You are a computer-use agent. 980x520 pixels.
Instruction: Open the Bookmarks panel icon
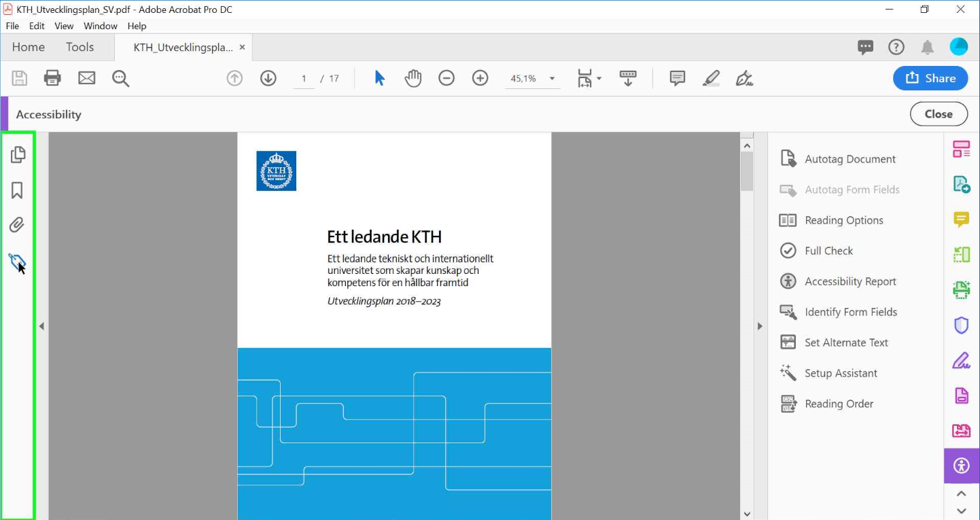pyautogui.click(x=18, y=190)
